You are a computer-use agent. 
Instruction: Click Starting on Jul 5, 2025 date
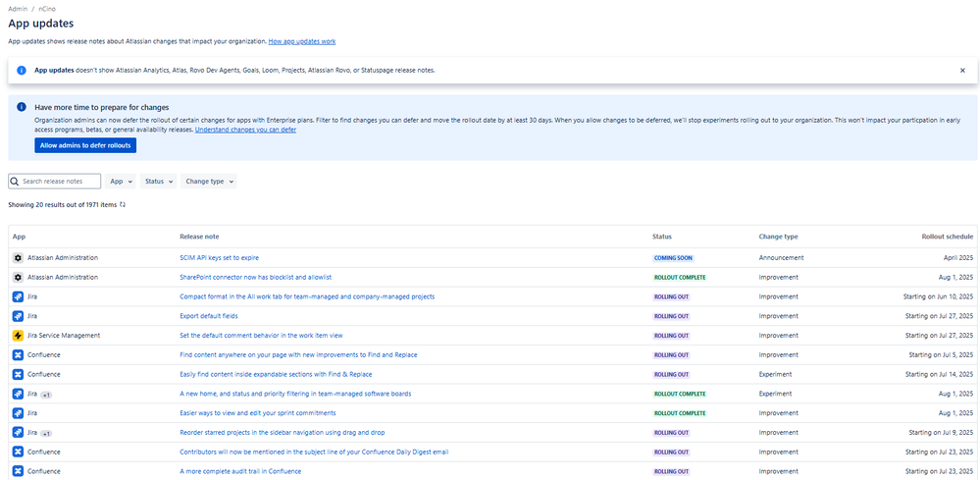941,354
